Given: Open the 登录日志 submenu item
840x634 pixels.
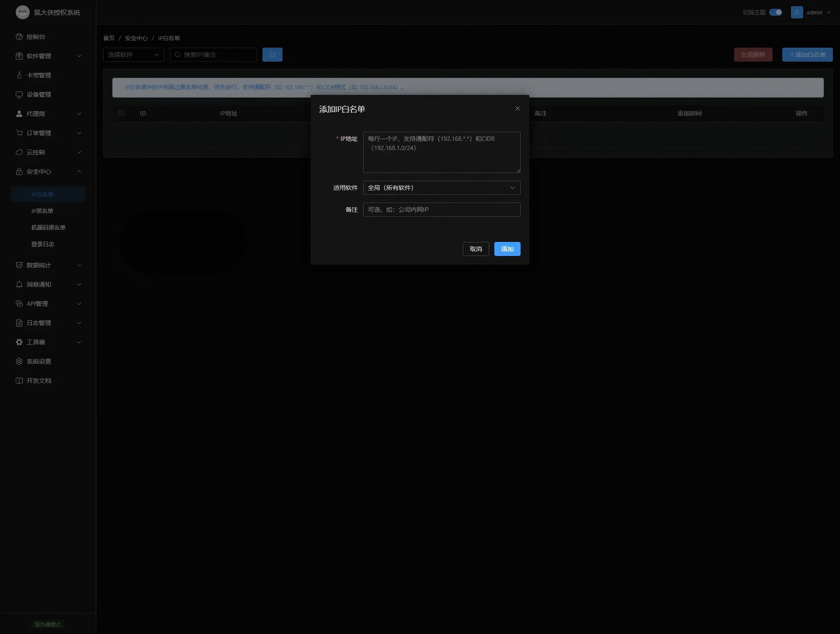Looking at the screenshot, I should click(x=42, y=244).
